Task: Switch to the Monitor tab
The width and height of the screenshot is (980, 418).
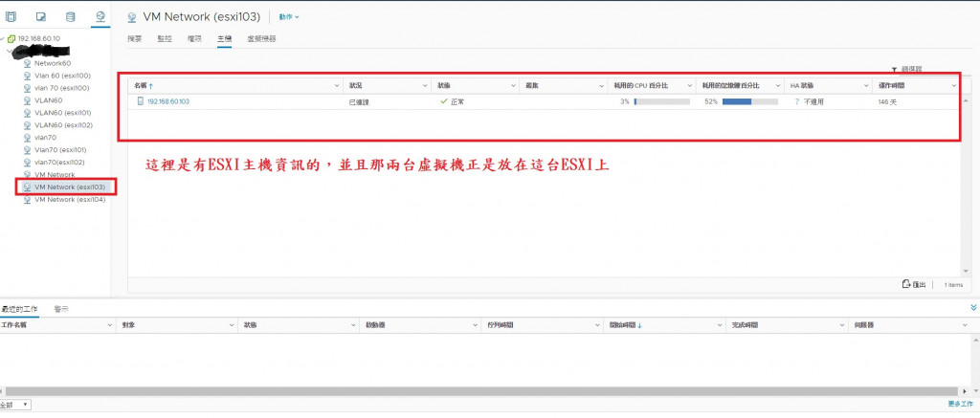Action: point(165,38)
